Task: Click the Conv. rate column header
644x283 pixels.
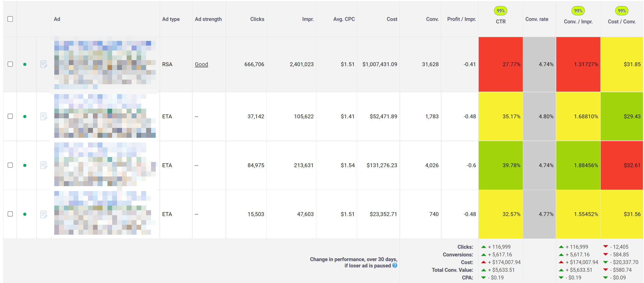Action: (x=537, y=19)
